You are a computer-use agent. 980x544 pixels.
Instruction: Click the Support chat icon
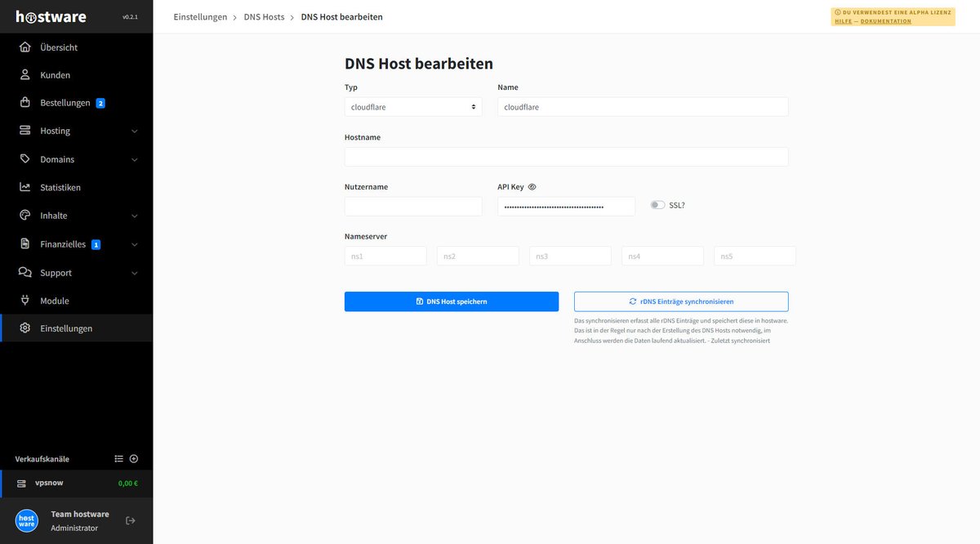[25, 273]
